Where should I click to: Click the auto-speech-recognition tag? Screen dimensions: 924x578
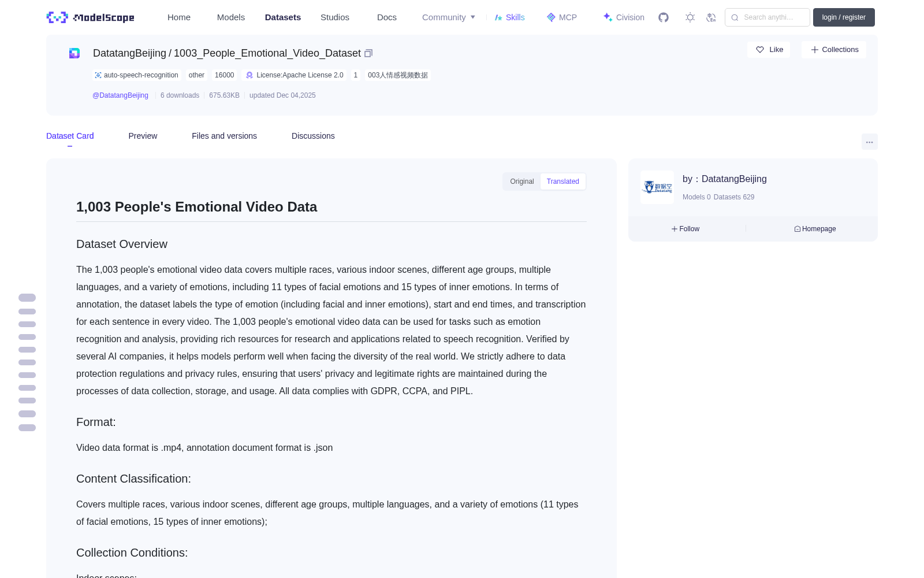pyautogui.click(x=136, y=75)
